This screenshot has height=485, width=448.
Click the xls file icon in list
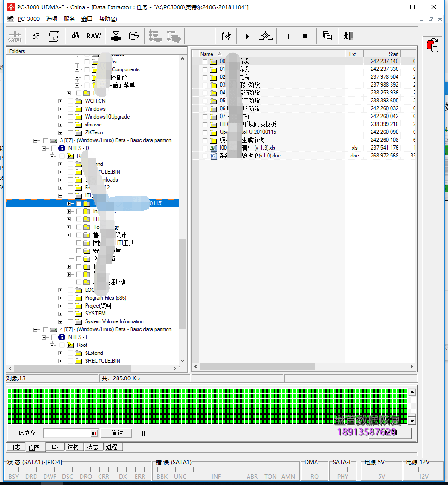coord(213,148)
